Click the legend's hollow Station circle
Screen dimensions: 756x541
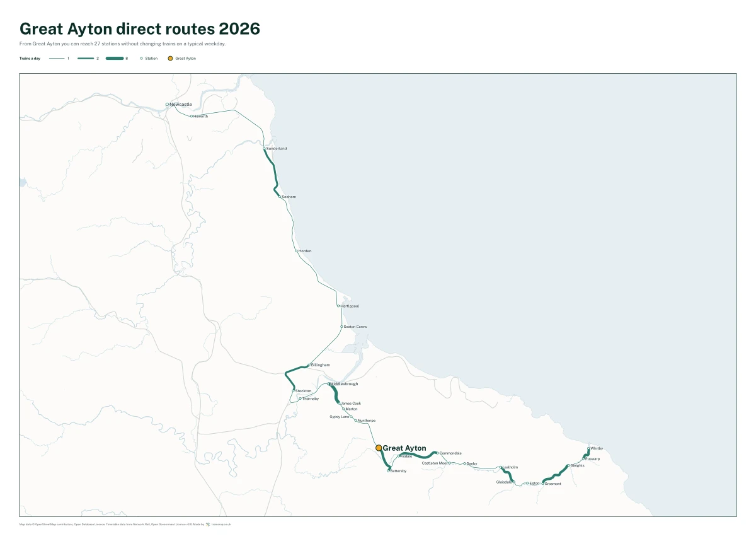coord(142,59)
